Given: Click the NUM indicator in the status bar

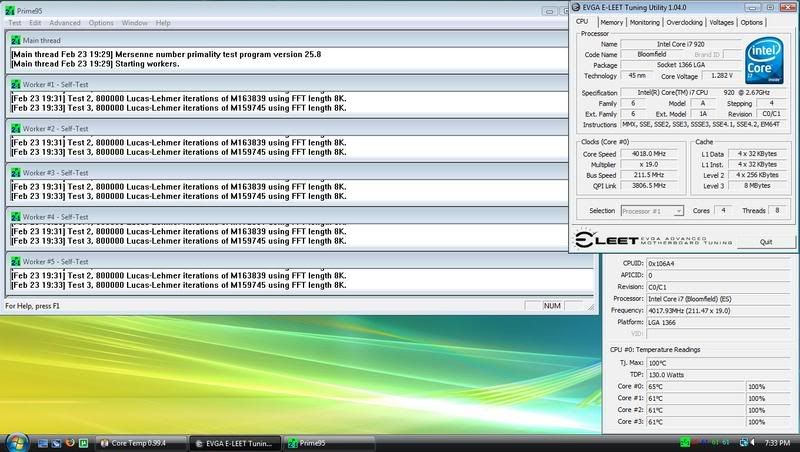Looking at the screenshot, I should [552, 306].
